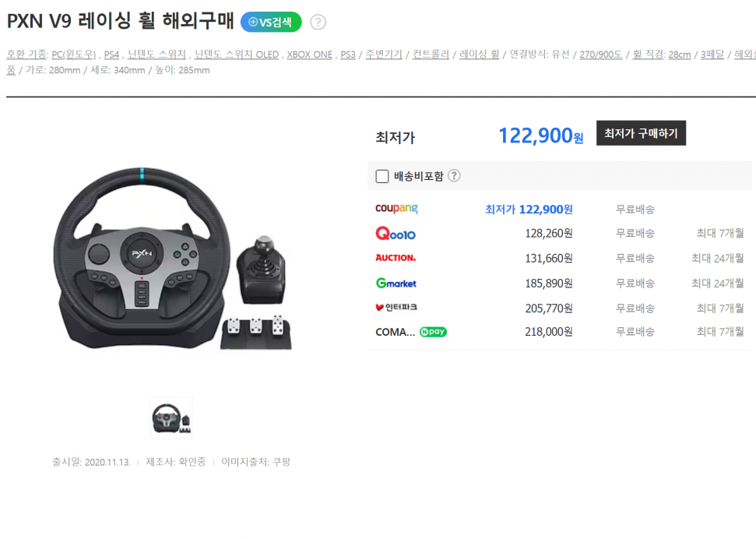
Task: Click the 무료배송 text in the Coupang row
Action: 635,210
